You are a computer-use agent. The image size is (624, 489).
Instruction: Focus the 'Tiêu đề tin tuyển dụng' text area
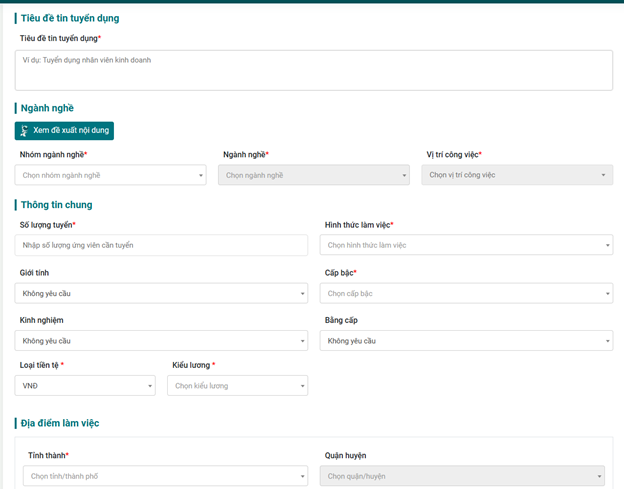point(314,70)
